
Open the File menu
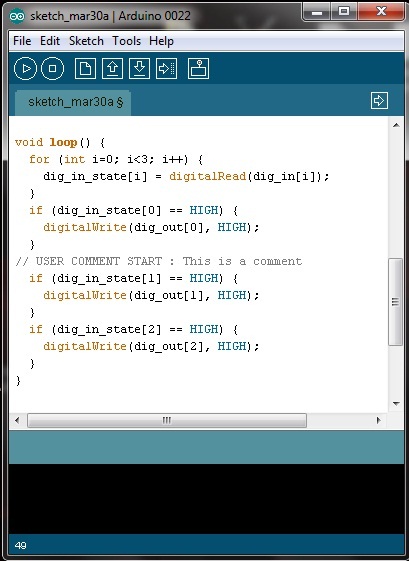pyautogui.click(x=22, y=41)
